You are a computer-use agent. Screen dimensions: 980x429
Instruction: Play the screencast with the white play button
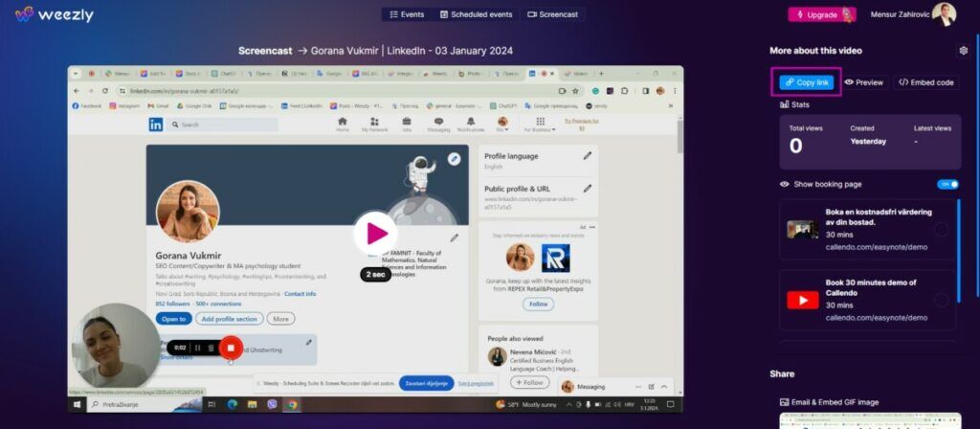click(x=375, y=234)
